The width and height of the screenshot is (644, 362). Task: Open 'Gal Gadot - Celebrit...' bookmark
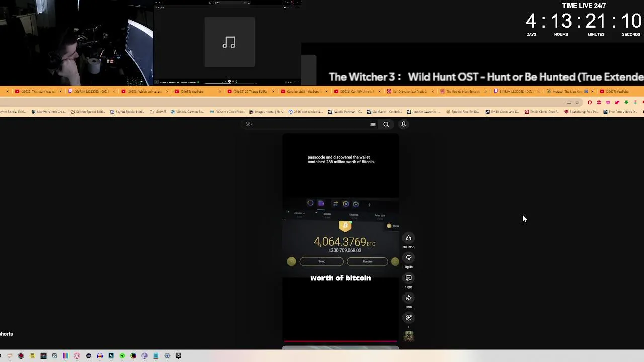pos(384,112)
